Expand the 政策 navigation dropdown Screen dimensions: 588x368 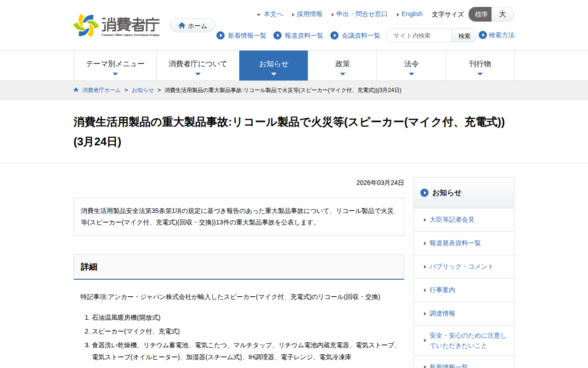pyautogui.click(x=342, y=65)
